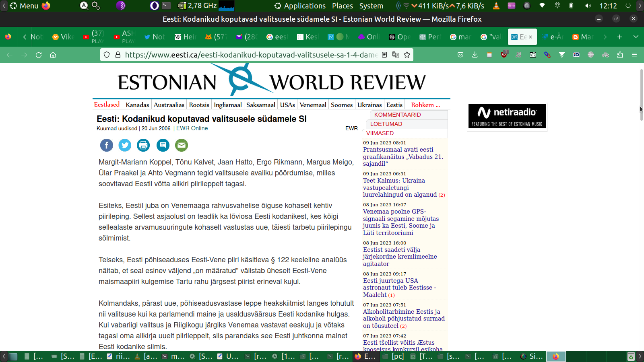
Task: Select the Eestlased navigation item
Action: tap(107, 105)
